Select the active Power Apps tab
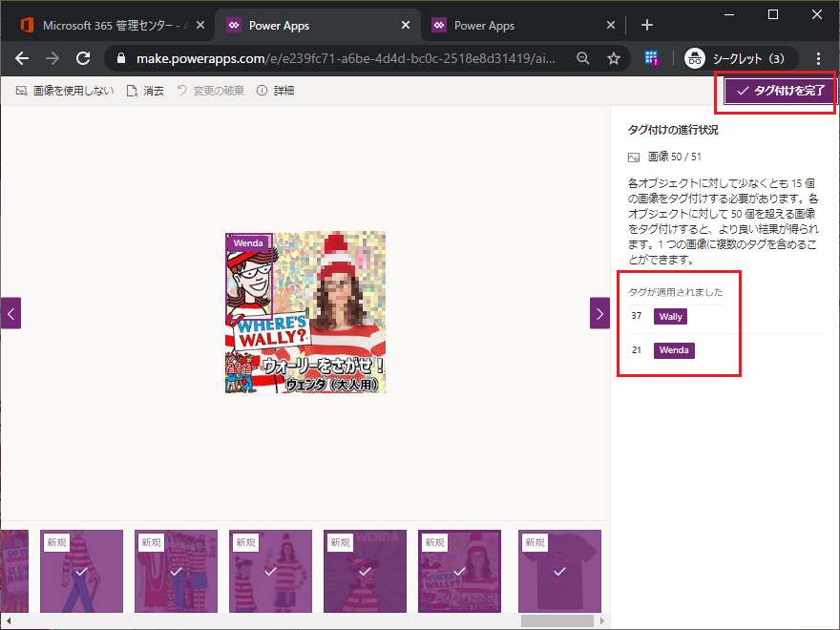Screen dimensions: 840x630 click(318, 25)
